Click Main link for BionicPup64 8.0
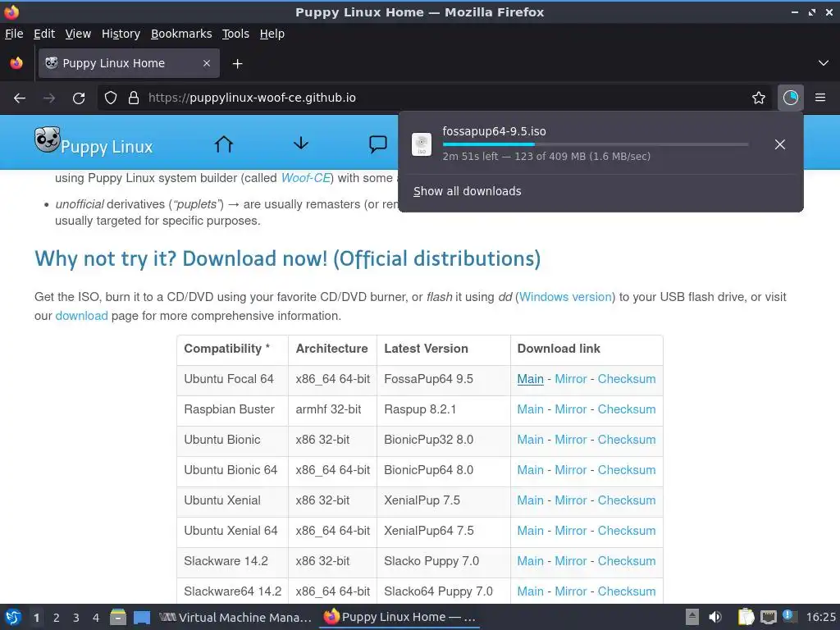This screenshot has height=630, width=840. [530, 470]
